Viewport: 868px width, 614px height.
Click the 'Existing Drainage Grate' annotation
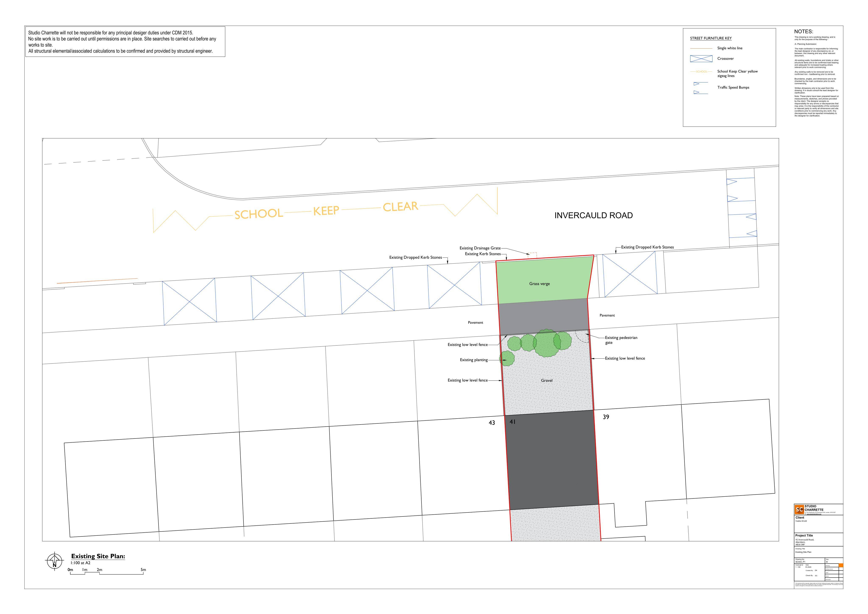[480, 248]
